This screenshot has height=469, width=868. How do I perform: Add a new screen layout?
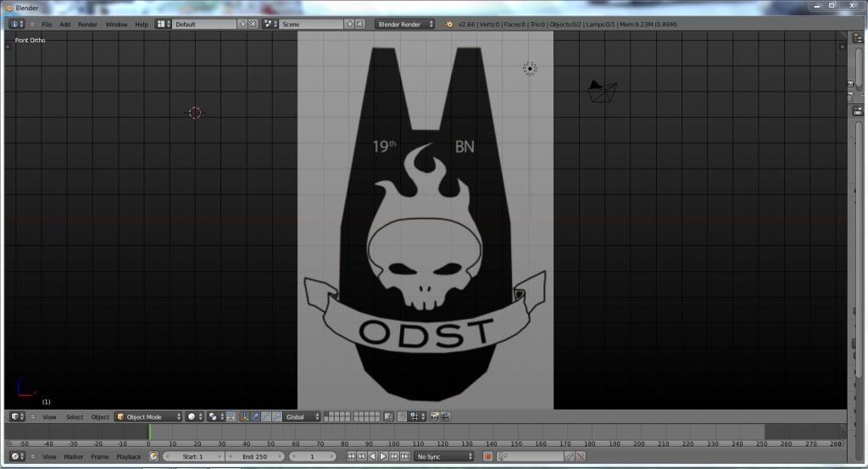click(x=242, y=24)
